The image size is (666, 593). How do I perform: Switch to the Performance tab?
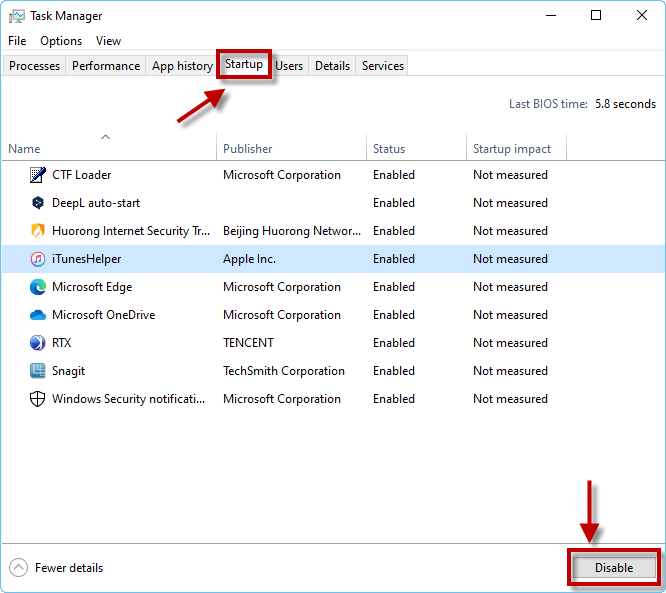[106, 66]
